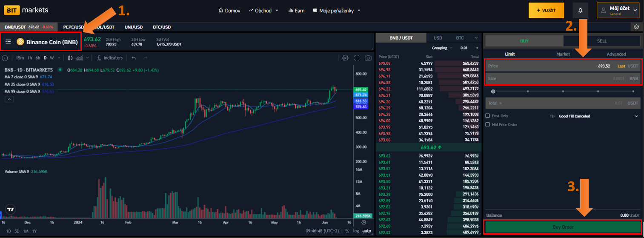Toggle log scale on the chart
Viewport: 644px width, 238px height.
coord(356,231)
